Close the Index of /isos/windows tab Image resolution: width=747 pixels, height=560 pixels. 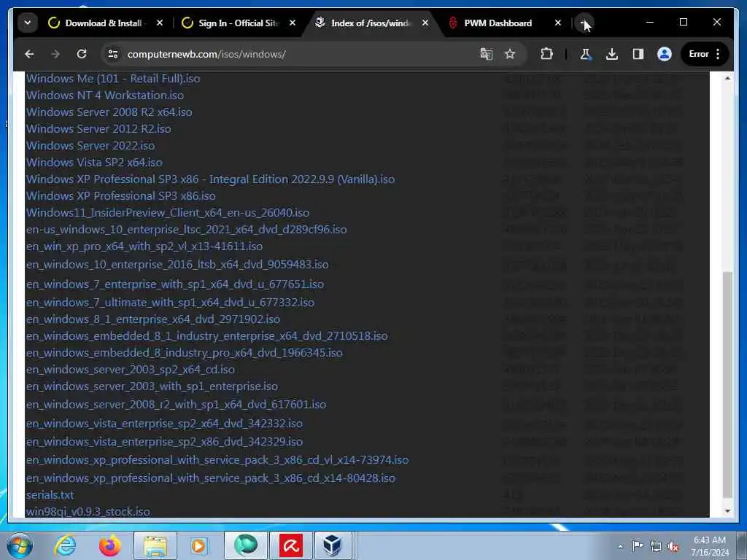[425, 23]
